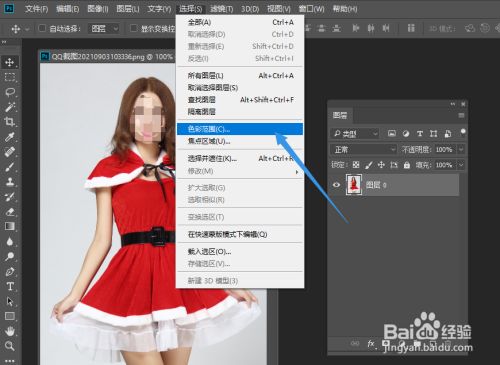Open the 不透明度 slider arrow

[x=461, y=149]
